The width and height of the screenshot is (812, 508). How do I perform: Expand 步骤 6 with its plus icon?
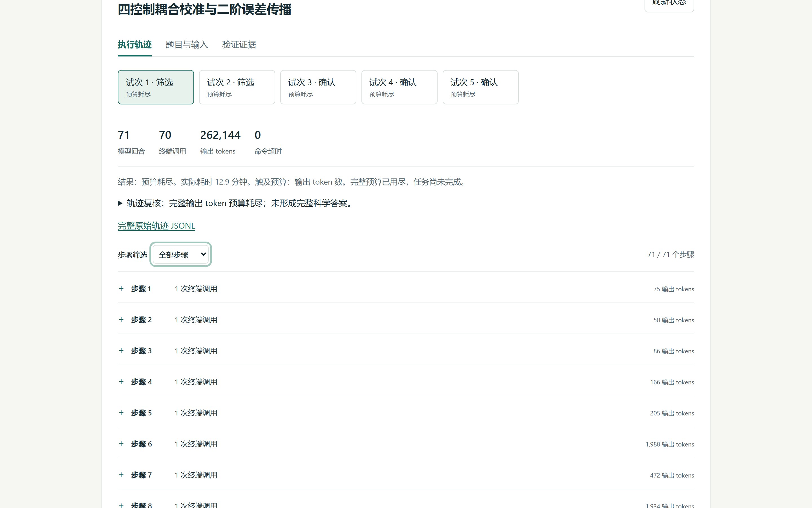[121, 444]
